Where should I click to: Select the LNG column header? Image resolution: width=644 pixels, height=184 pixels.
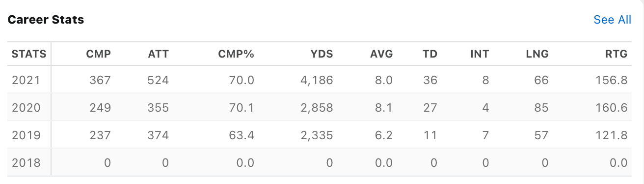537,54
